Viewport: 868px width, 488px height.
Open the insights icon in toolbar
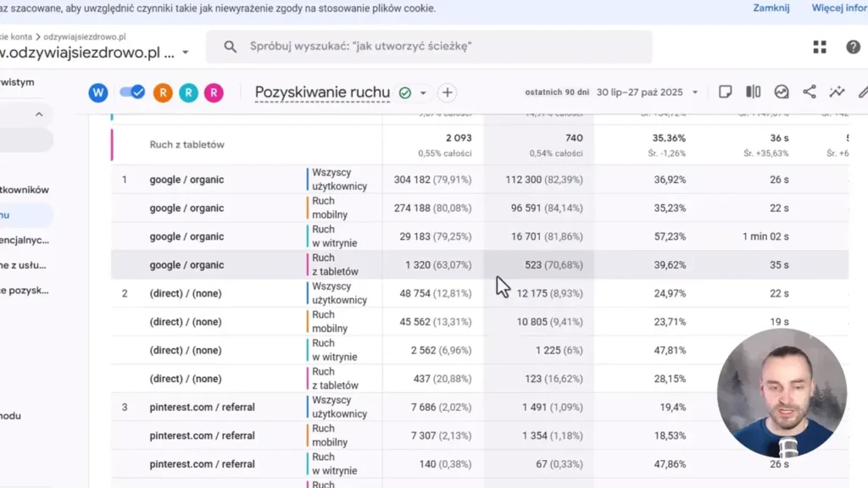pyautogui.click(x=782, y=91)
